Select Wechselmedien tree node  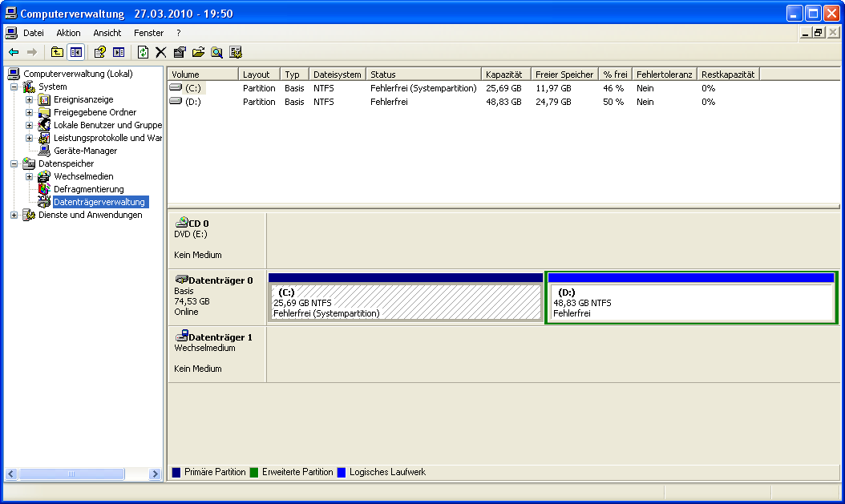click(83, 176)
